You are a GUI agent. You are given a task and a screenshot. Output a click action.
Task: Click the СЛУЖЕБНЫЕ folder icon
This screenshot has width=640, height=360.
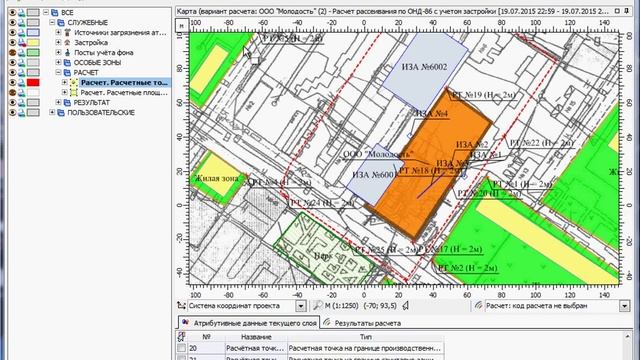click(x=61, y=22)
